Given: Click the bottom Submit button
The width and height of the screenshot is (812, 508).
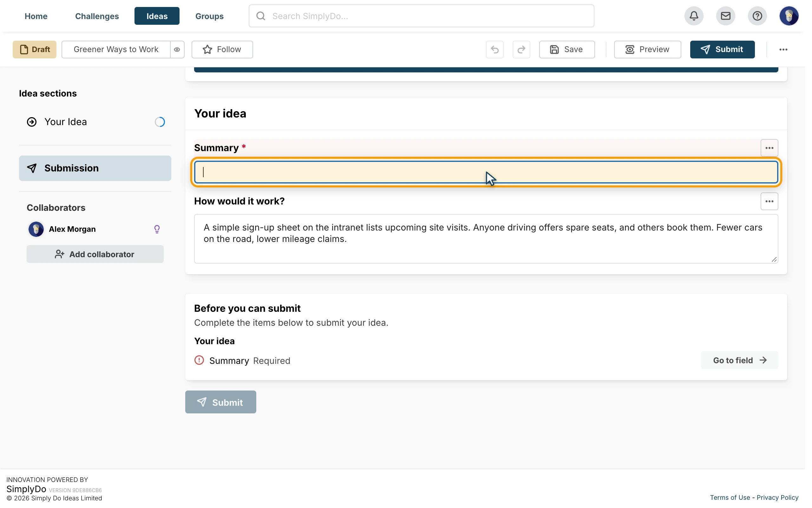Looking at the screenshot, I should point(220,402).
